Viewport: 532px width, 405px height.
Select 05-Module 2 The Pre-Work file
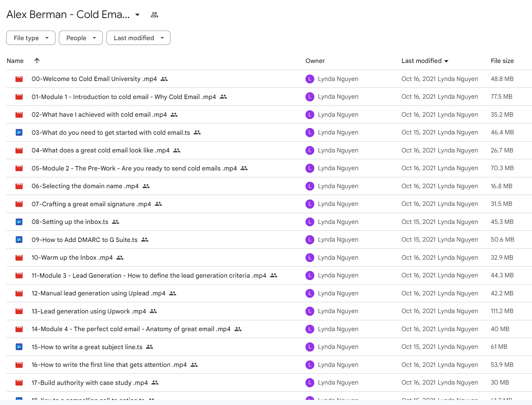click(134, 168)
